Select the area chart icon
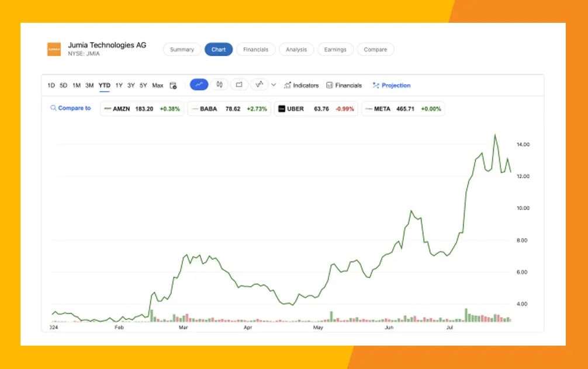The height and width of the screenshot is (369, 588). pyautogui.click(x=239, y=85)
